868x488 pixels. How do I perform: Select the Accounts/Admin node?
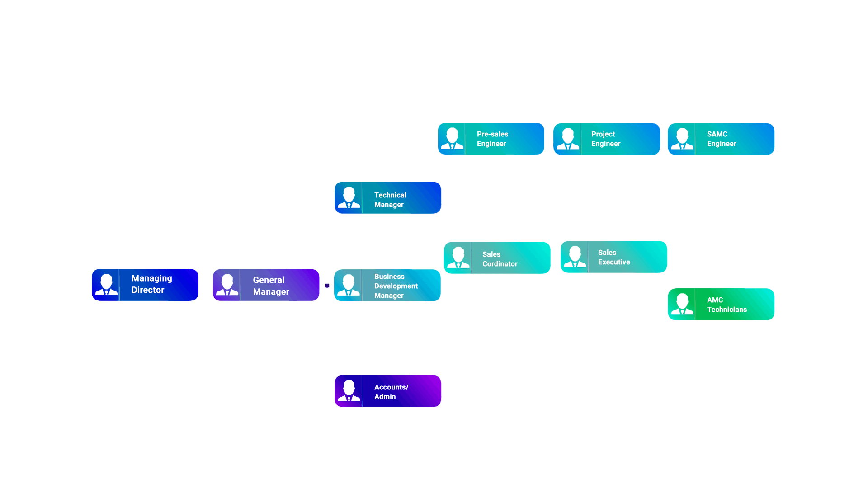387,389
